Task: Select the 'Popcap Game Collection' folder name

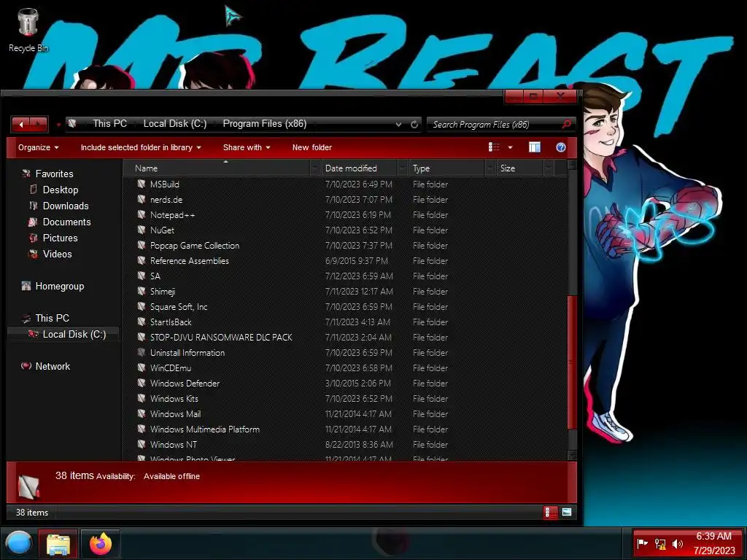Action: [194, 246]
